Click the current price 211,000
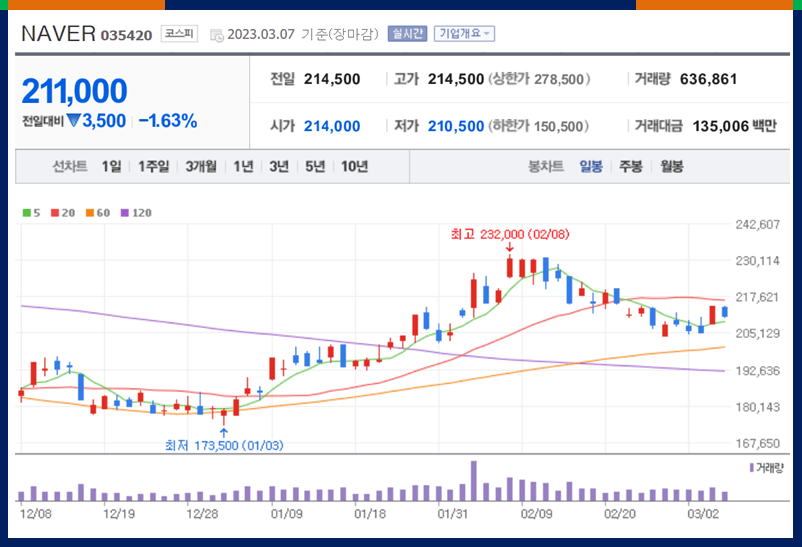Image resolution: width=802 pixels, height=547 pixels. coord(75,91)
